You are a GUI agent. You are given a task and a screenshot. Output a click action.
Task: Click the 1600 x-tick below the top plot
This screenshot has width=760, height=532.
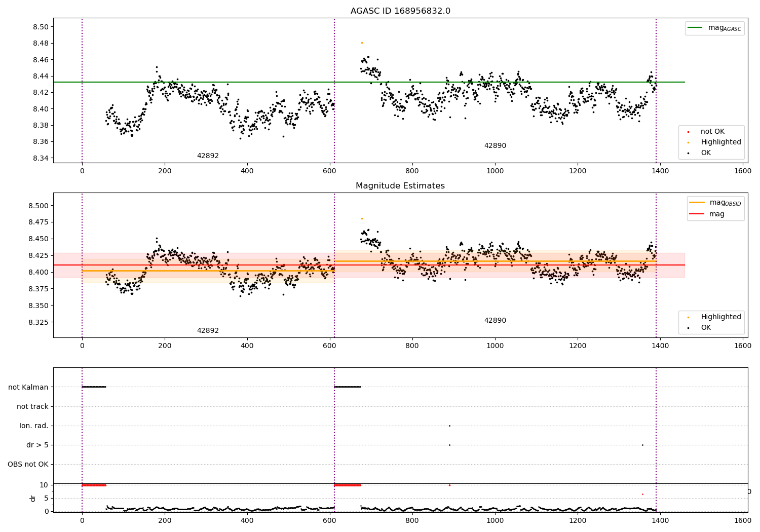pos(743,171)
